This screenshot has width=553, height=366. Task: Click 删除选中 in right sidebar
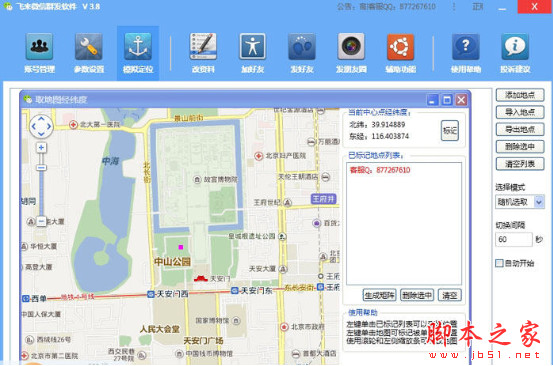(520, 146)
